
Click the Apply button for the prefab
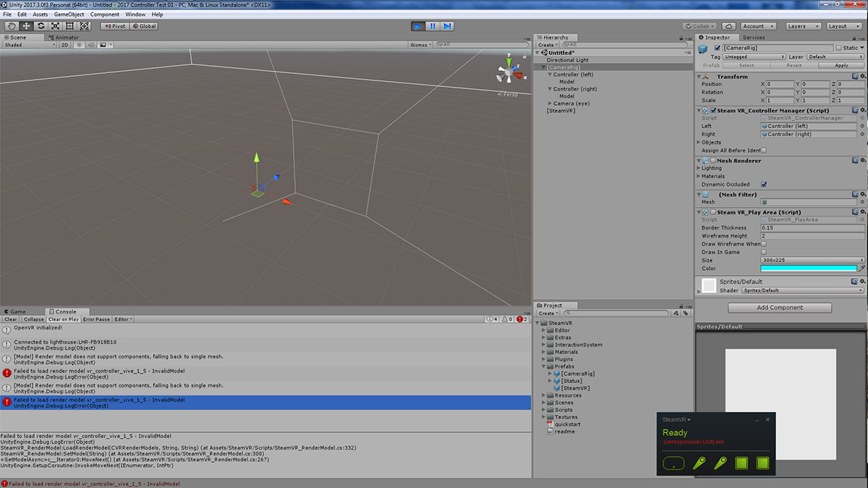pyautogui.click(x=841, y=64)
